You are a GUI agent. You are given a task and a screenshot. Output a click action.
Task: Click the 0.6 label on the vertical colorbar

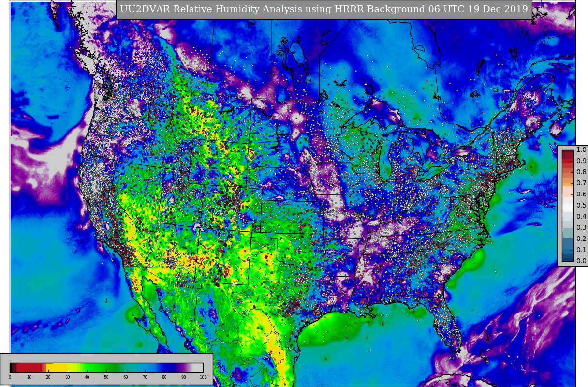pos(581,194)
